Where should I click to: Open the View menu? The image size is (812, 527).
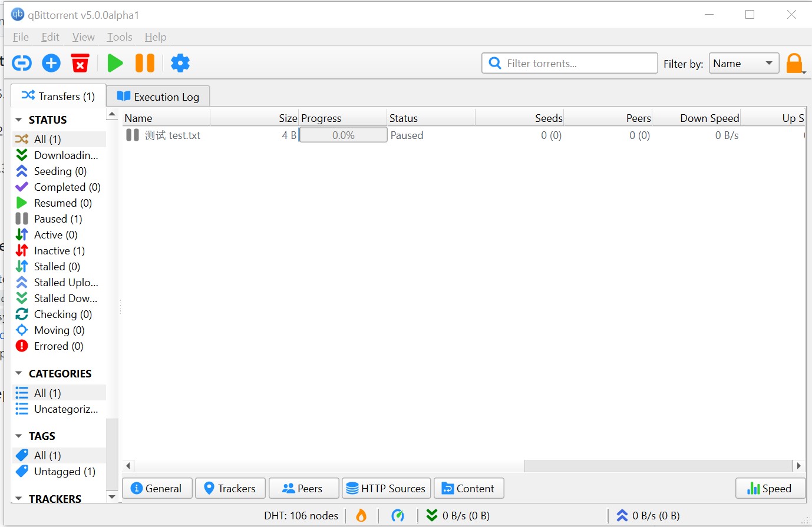click(x=83, y=37)
